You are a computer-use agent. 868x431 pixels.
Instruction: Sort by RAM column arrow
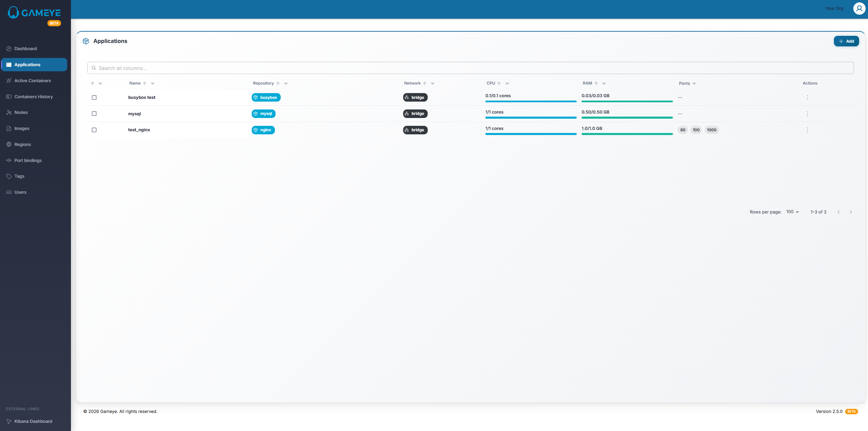596,84
